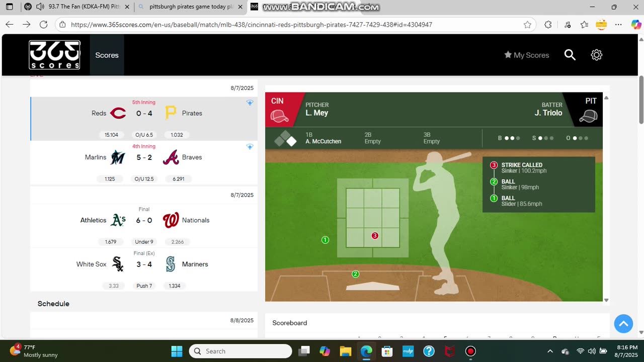Click 1B runner A. McCutchen

323,142
